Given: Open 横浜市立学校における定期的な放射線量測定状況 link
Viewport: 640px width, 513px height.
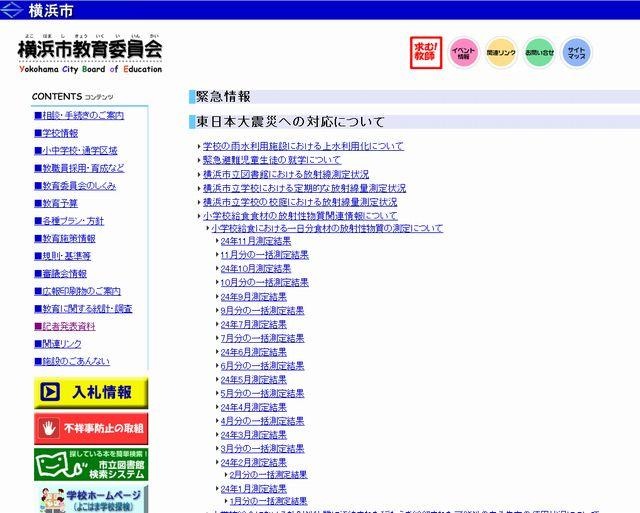Looking at the screenshot, I should [304, 188].
